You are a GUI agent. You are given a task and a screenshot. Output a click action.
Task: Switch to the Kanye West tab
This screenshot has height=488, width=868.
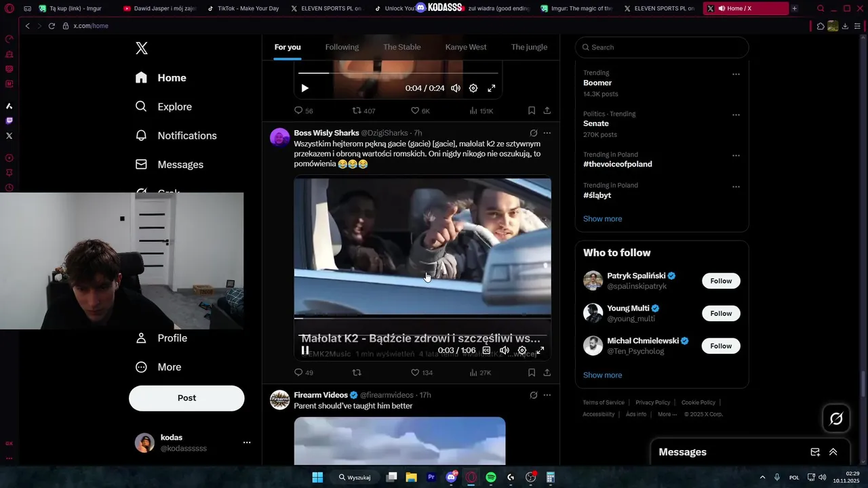[x=466, y=47]
